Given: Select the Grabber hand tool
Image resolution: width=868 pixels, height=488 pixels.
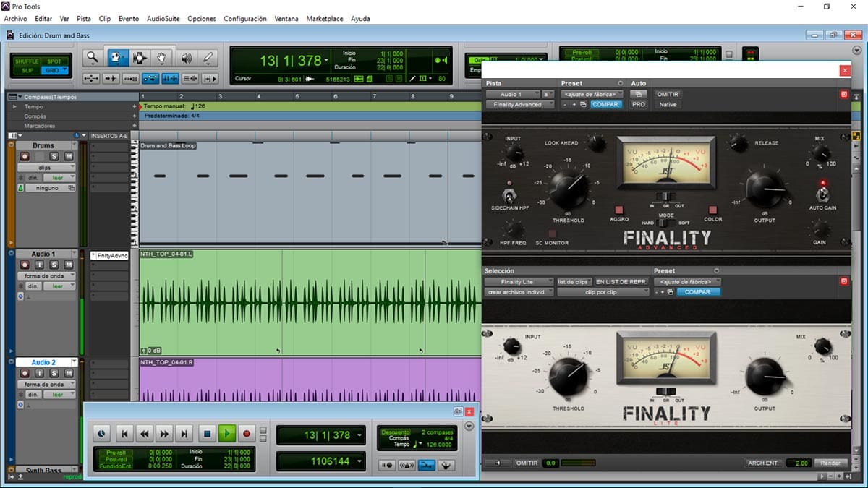Looking at the screenshot, I should (x=163, y=58).
